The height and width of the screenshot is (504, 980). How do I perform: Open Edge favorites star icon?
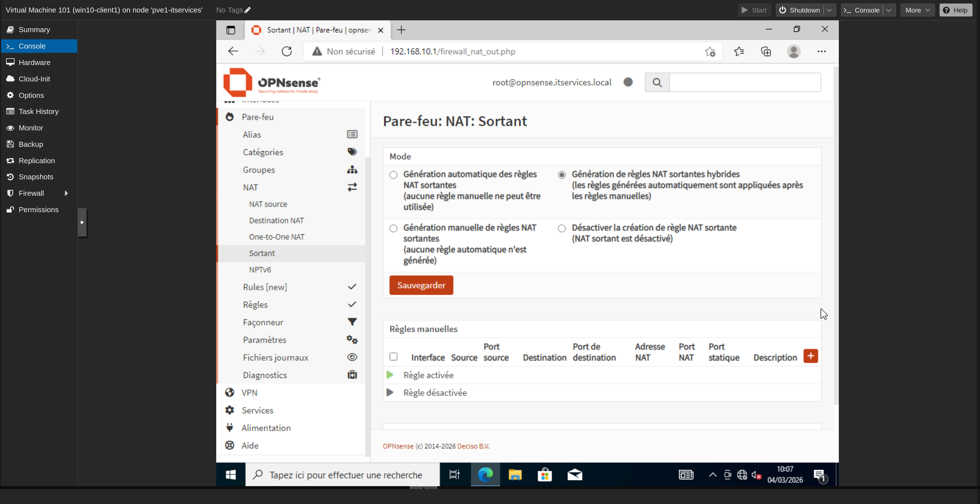tap(739, 51)
